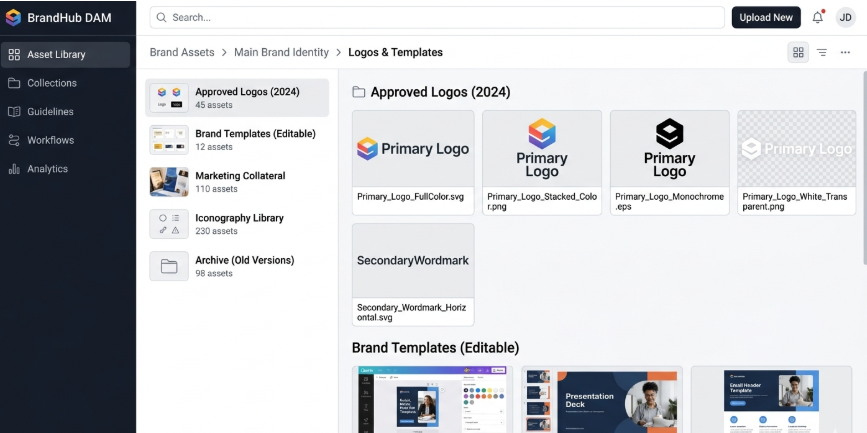Select Archive (Old Versions) folder row
The image size is (867, 433).
click(x=237, y=266)
